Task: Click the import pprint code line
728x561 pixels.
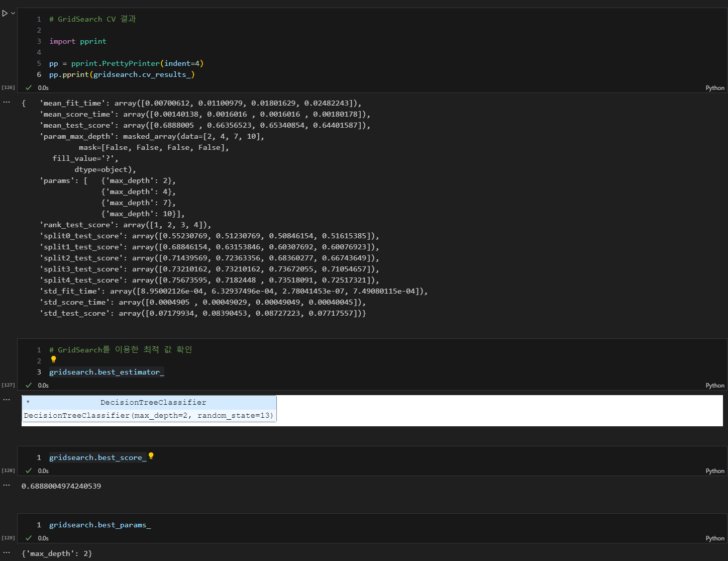Action: pos(78,41)
